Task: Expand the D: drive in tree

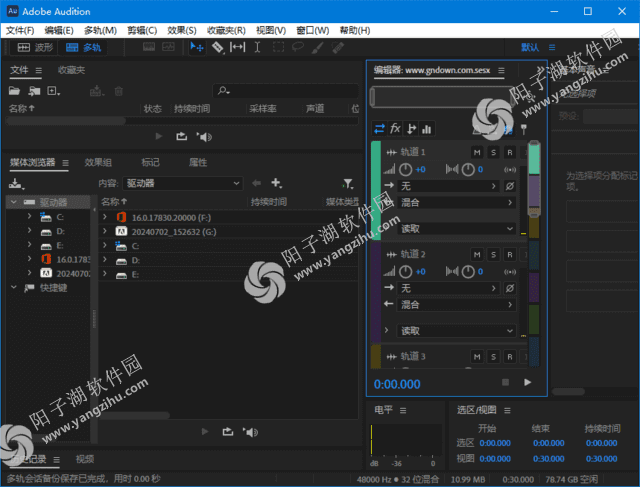Action: [x=29, y=231]
